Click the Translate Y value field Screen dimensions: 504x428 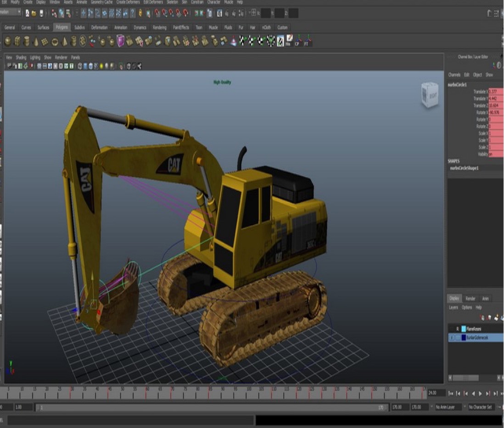(496, 99)
